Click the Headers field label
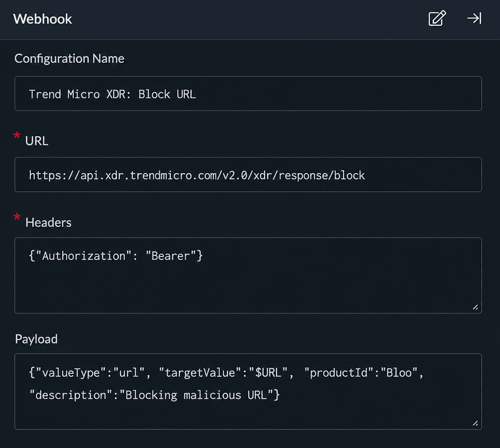Viewport: 500px width, 448px height. click(x=48, y=222)
